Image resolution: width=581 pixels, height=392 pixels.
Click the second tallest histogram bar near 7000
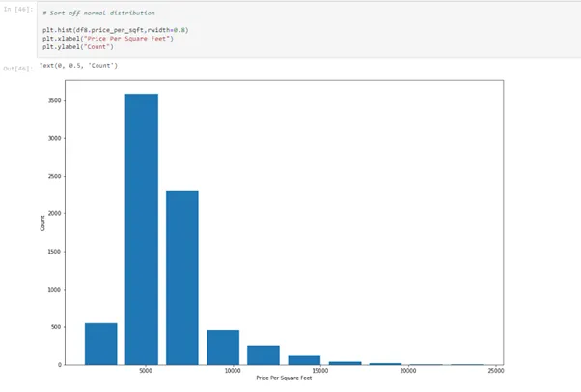[182, 278]
